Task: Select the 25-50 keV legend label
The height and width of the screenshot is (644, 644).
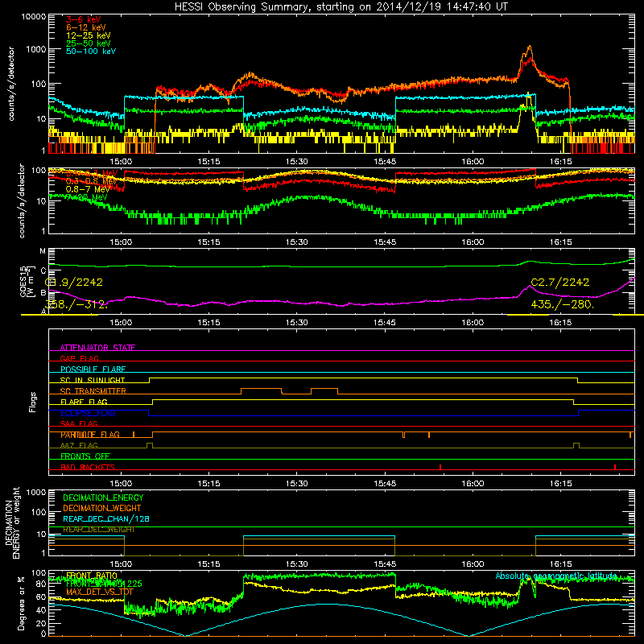Action: pos(89,43)
